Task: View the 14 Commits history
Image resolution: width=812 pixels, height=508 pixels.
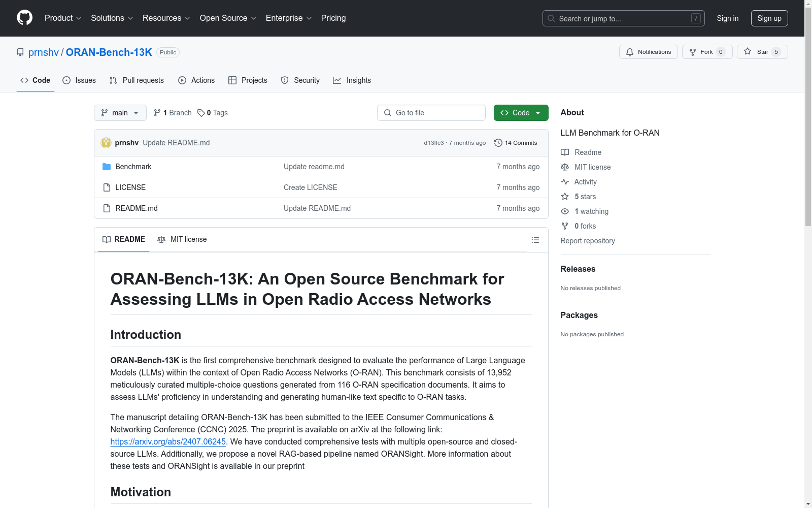Action: (516, 143)
